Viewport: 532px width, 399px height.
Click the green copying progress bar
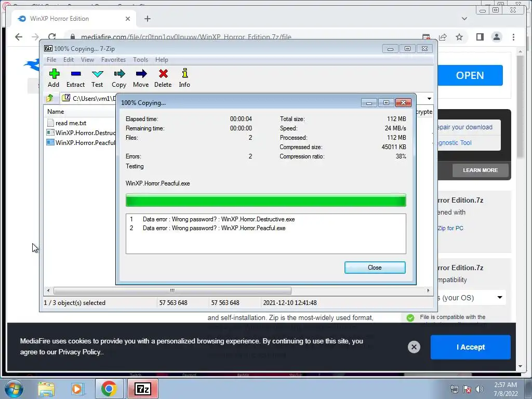pyautogui.click(x=265, y=200)
